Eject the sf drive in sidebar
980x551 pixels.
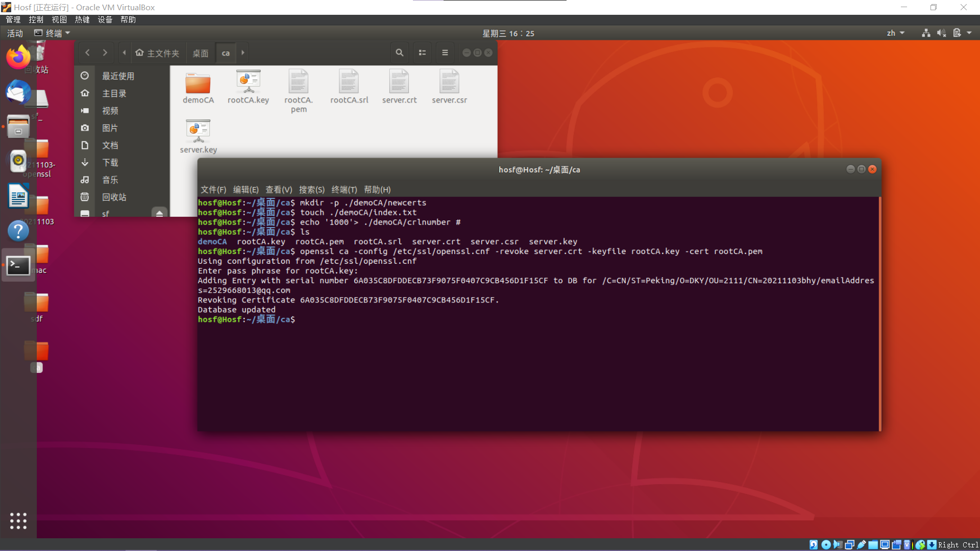pos(159,213)
